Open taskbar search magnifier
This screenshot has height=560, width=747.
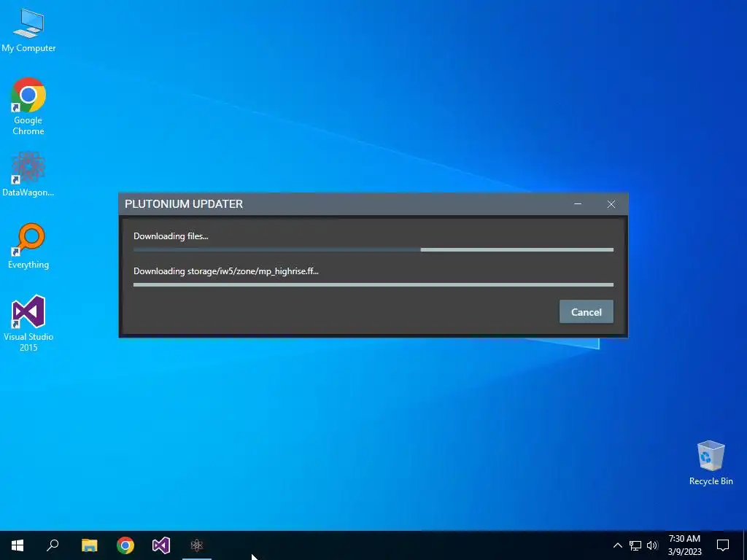point(53,545)
